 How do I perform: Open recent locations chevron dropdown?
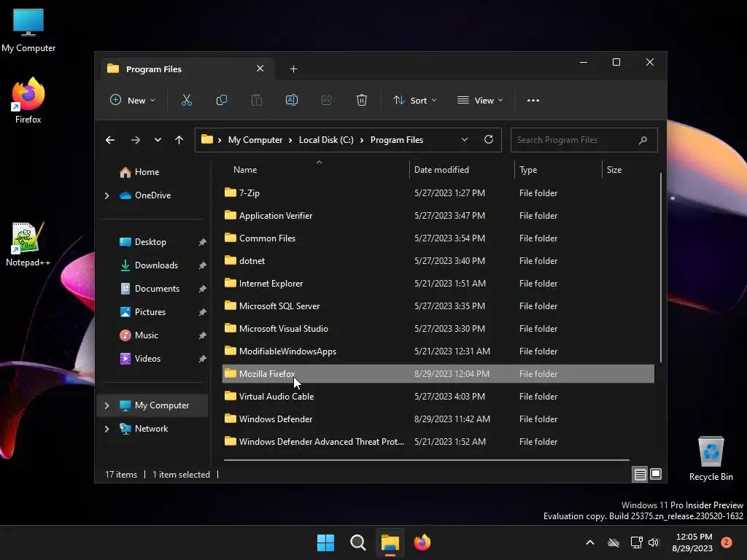tap(158, 140)
